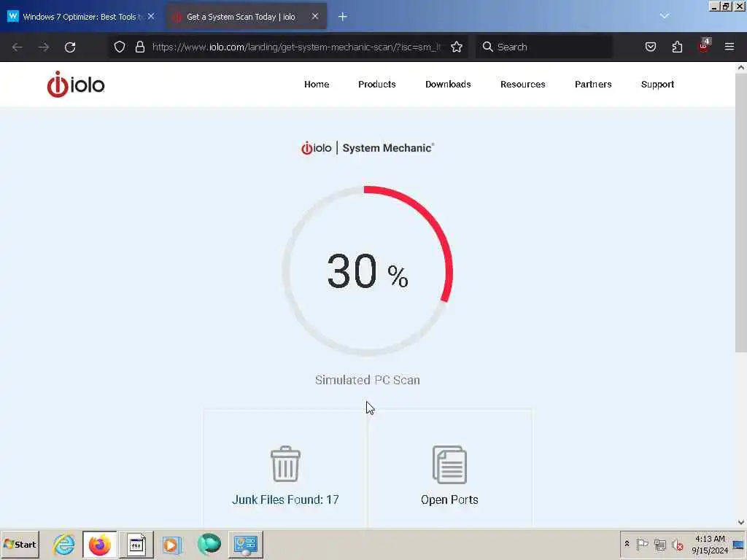The image size is (747, 560).
Task: Open the Extensions puzzle icon
Action: pyautogui.click(x=677, y=47)
